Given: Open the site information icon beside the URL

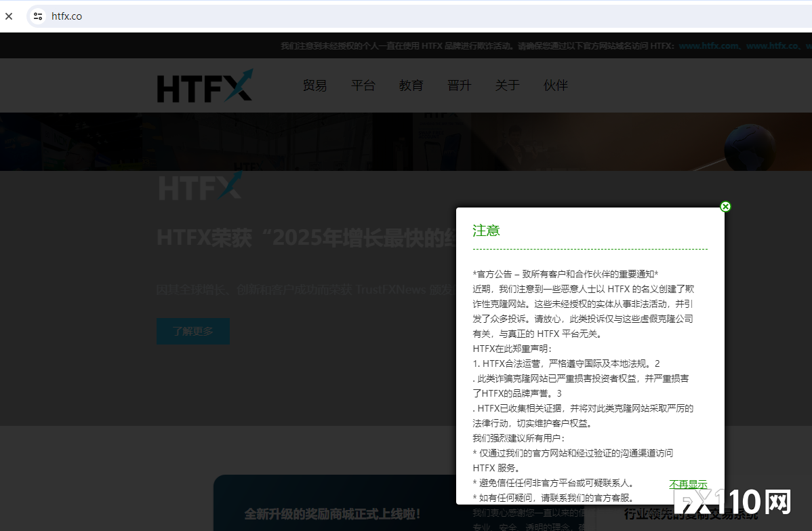Looking at the screenshot, I should tap(38, 16).
